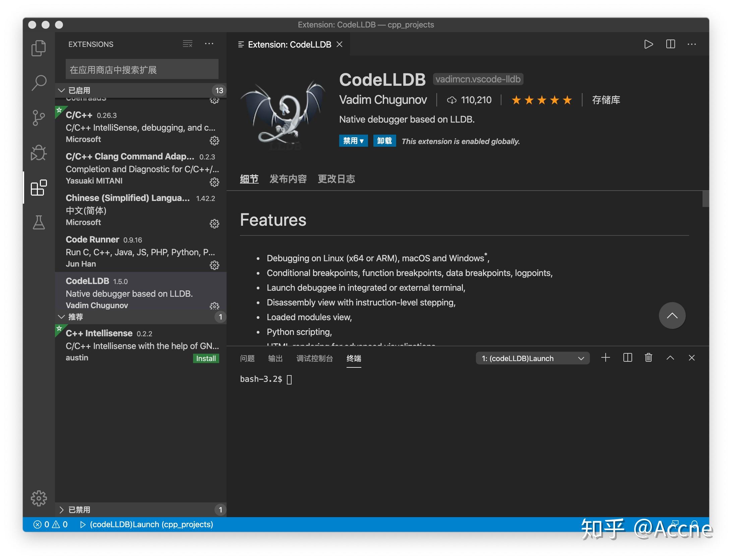732x560 pixels.
Task: Open the Search sidebar
Action: point(39,83)
